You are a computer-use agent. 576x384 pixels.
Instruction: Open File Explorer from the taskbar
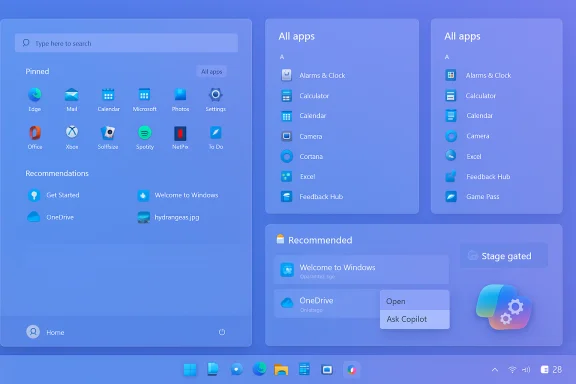tap(281, 370)
